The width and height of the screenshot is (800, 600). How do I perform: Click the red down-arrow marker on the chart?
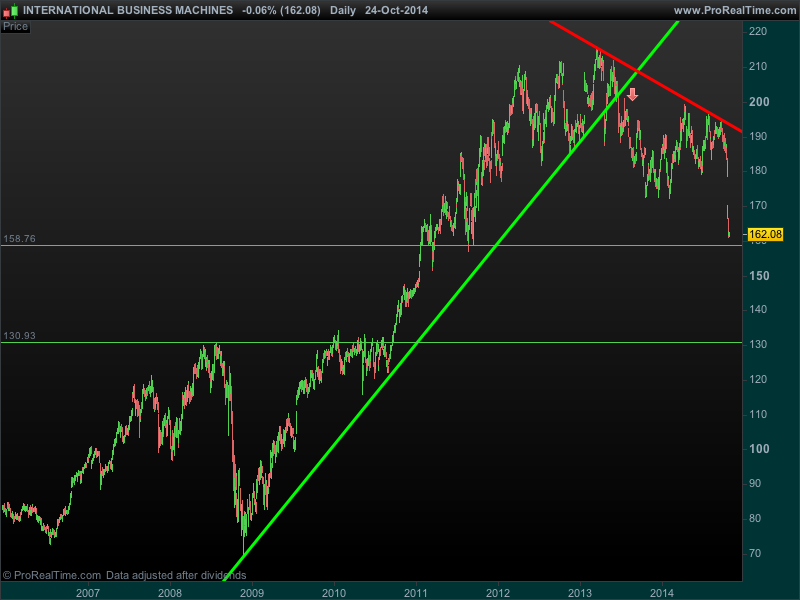click(632, 94)
